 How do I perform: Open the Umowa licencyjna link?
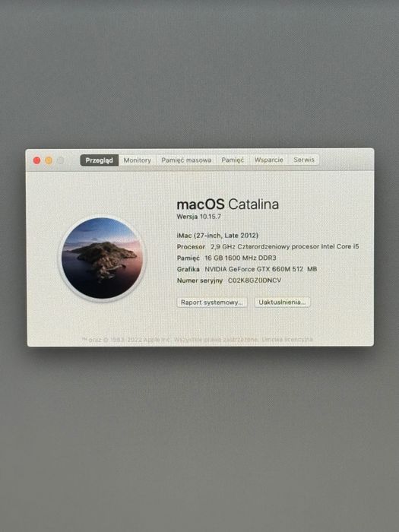287,339
